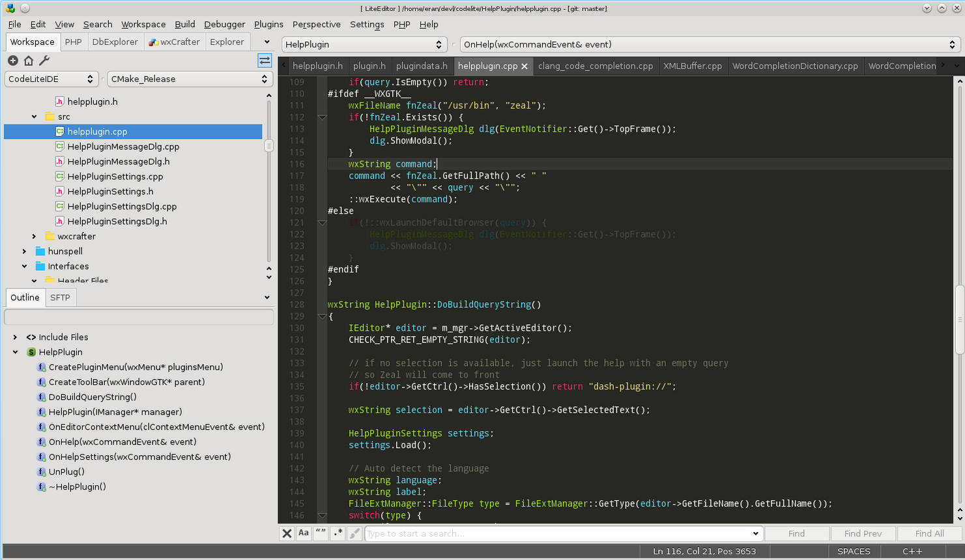Image resolution: width=965 pixels, height=560 pixels.
Task: Collapse the Interfaces project
Action: [24, 266]
